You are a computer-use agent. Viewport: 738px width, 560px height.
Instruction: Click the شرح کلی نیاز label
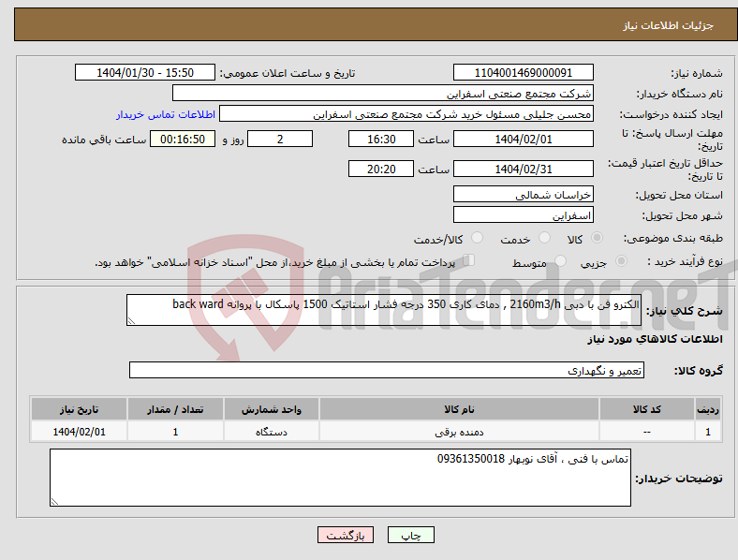[x=685, y=311]
